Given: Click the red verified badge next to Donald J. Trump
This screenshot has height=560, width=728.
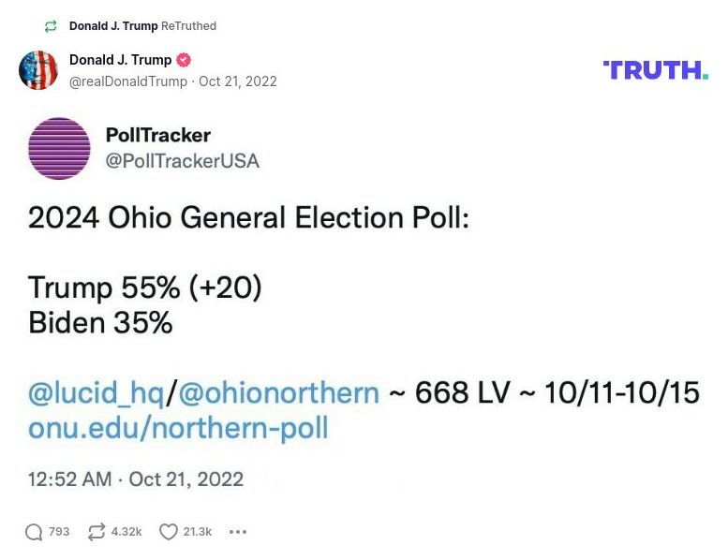Looking at the screenshot, I should (185, 60).
